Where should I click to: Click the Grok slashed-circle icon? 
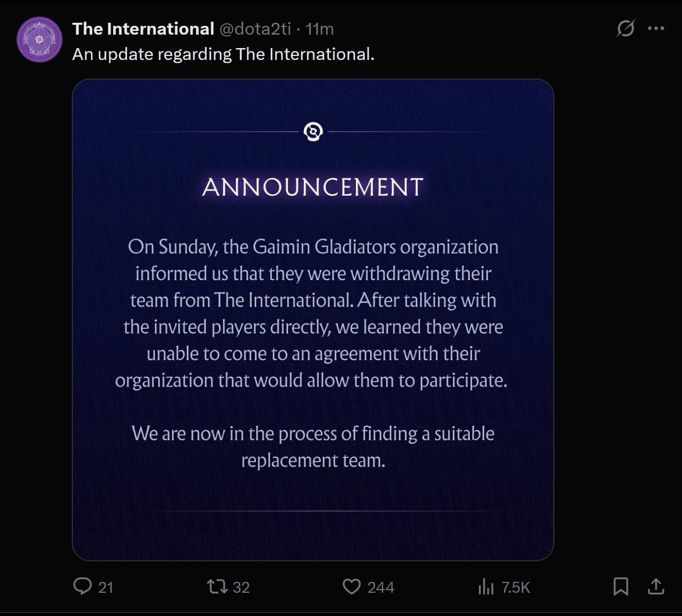coord(625,28)
